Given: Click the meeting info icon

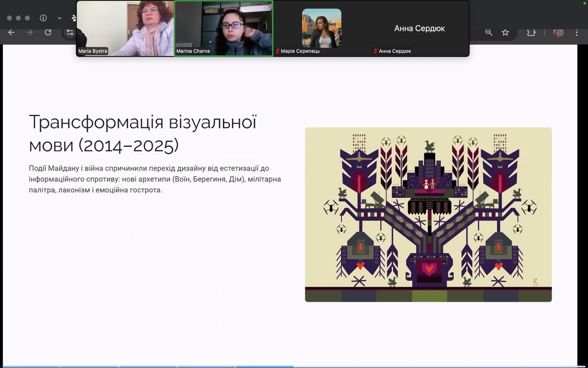Looking at the screenshot, I should (x=43, y=18).
